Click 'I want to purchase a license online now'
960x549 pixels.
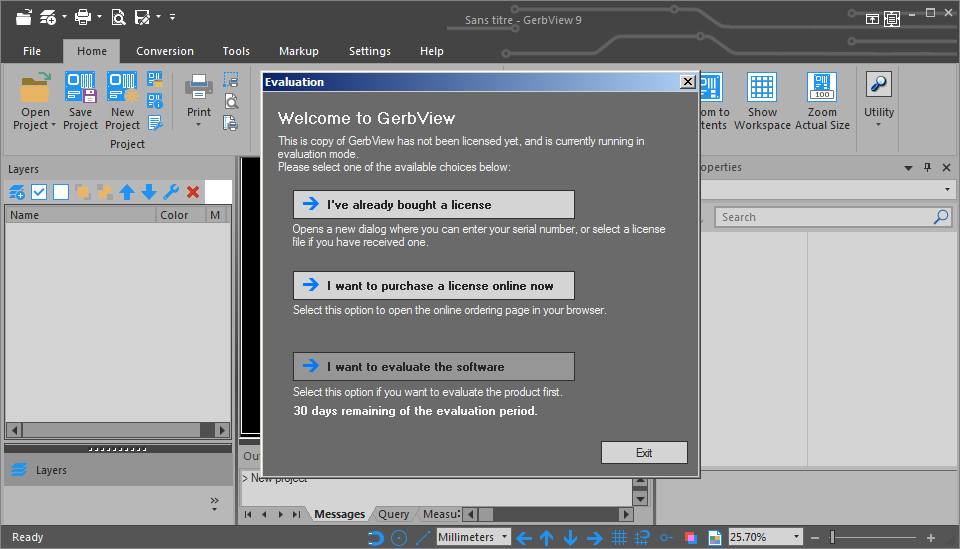coord(433,286)
